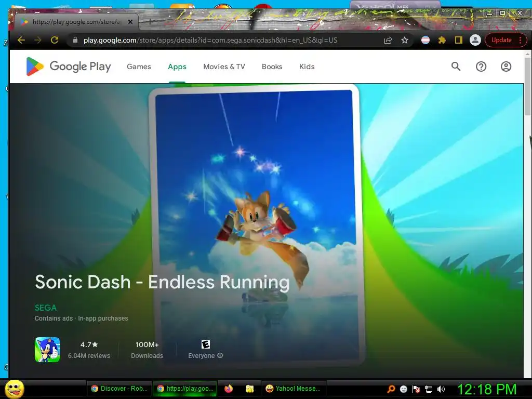
Task: Click the orange magnifier tray icon
Action: [391, 389]
